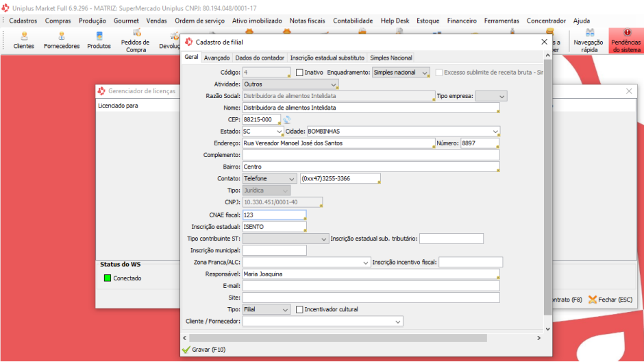Open the Help Desk menu

pos(395,21)
